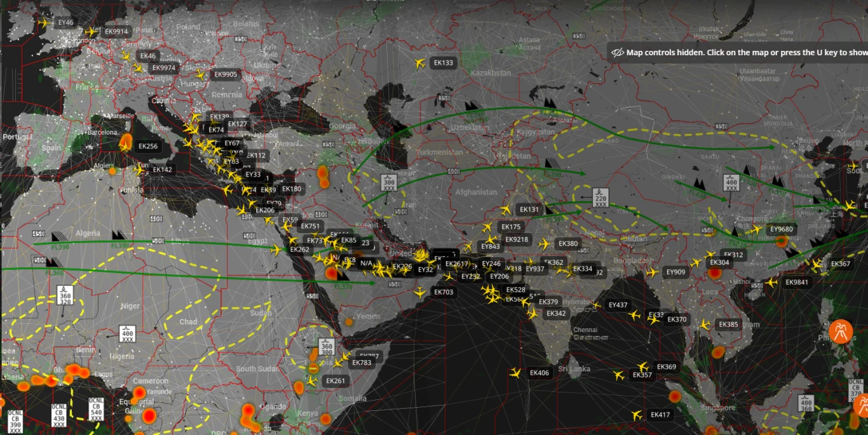Select the plane icon beside EK175
The image size is (868, 435).
[x=487, y=227]
